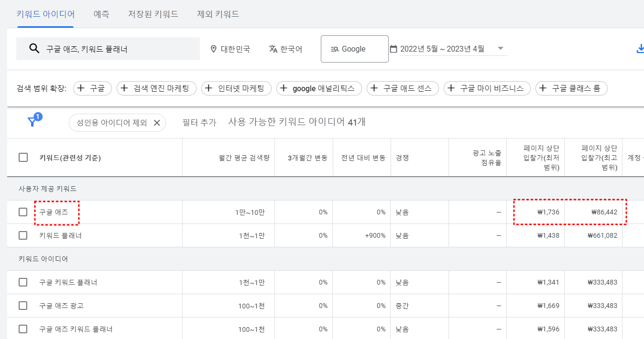
Task: Add the 구글 마이 비즈니스 suggestion chip
Action: click(x=487, y=88)
